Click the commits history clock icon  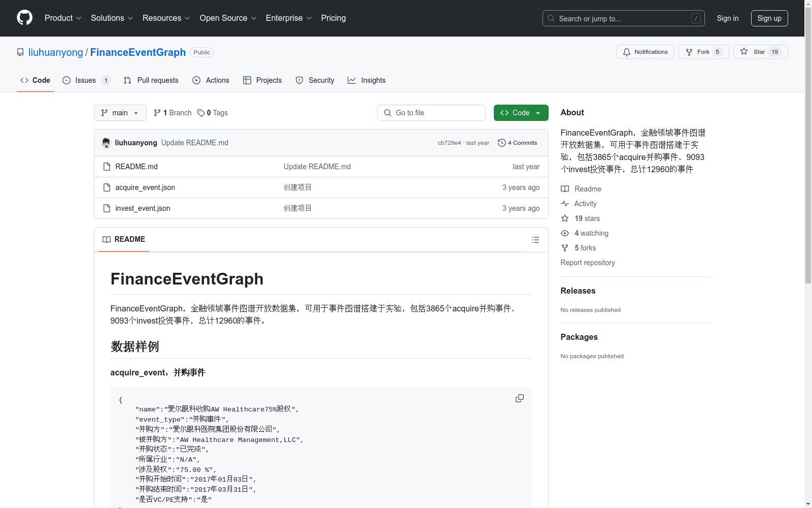click(502, 143)
